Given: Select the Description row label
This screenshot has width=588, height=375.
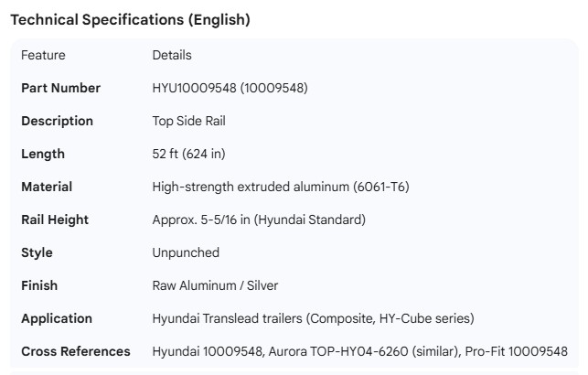Looking at the screenshot, I should (x=57, y=121).
